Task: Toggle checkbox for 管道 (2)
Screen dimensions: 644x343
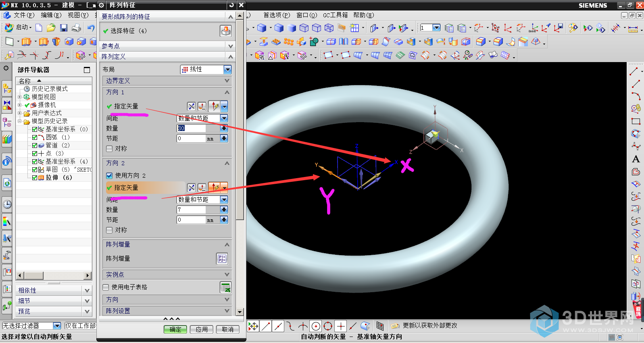Action: coord(35,146)
